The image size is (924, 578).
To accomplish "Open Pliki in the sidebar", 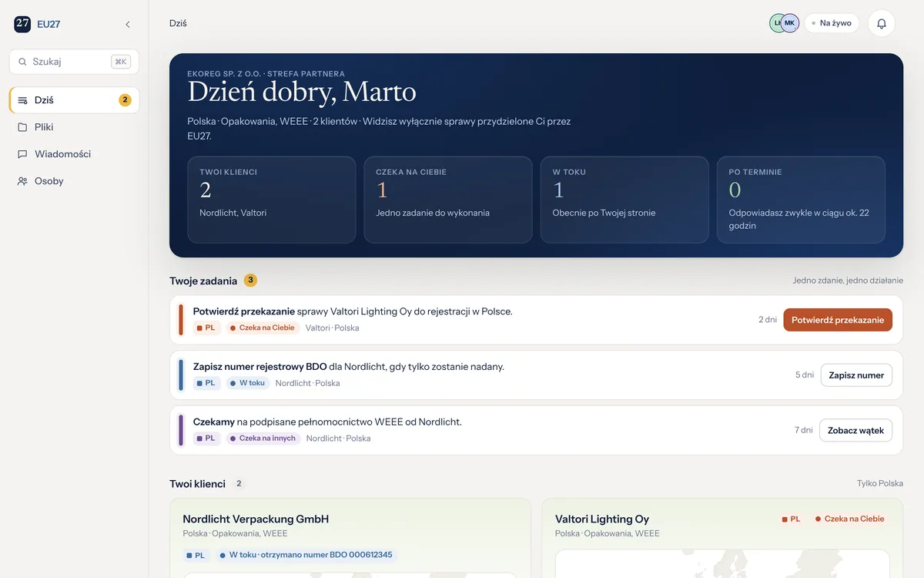I will coord(74,127).
